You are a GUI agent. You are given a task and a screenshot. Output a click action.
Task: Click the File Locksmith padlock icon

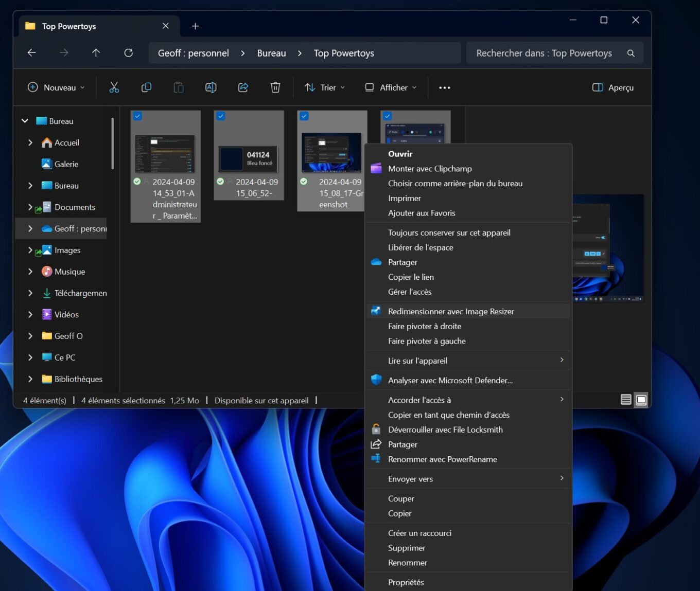click(x=376, y=429)
